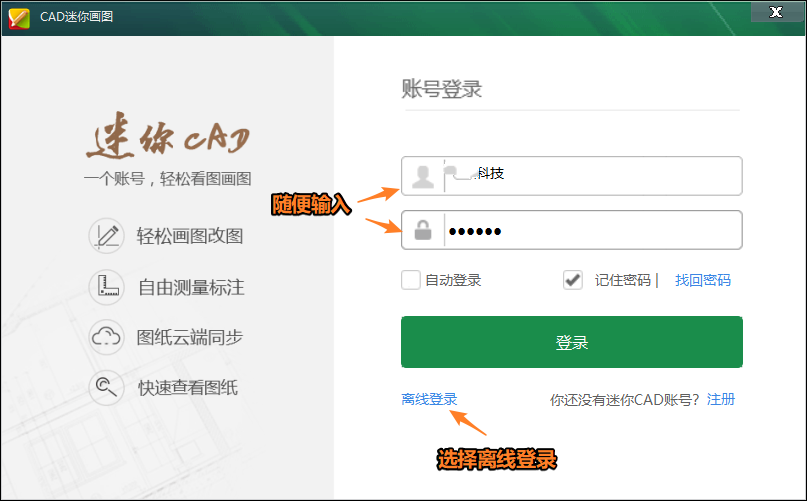
Task: Focus the password input field
Action: point(571,230)
